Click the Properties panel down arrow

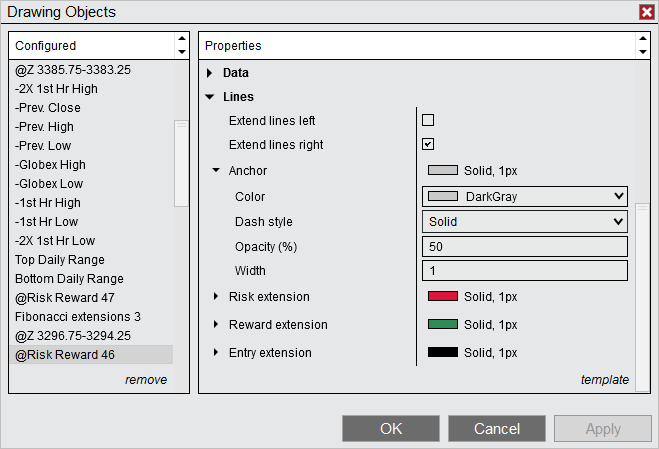tap(643, 52)
